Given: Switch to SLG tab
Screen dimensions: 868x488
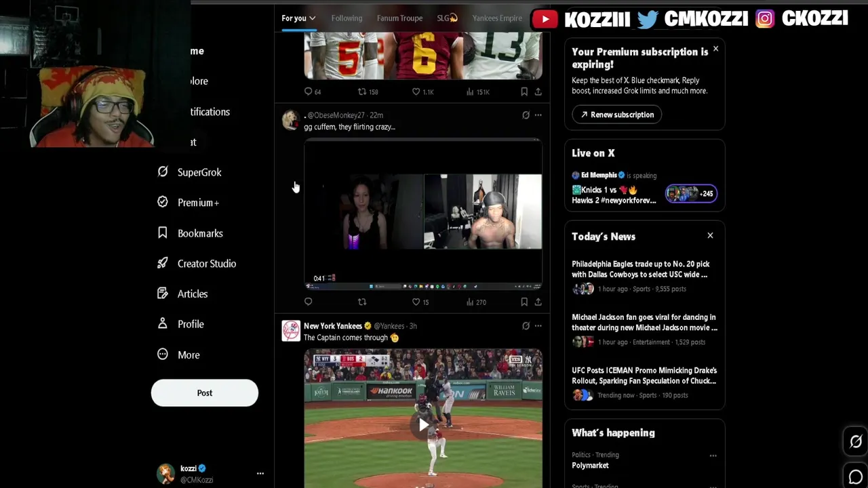Looking at the screenshot, I should [x=447, y=18].
